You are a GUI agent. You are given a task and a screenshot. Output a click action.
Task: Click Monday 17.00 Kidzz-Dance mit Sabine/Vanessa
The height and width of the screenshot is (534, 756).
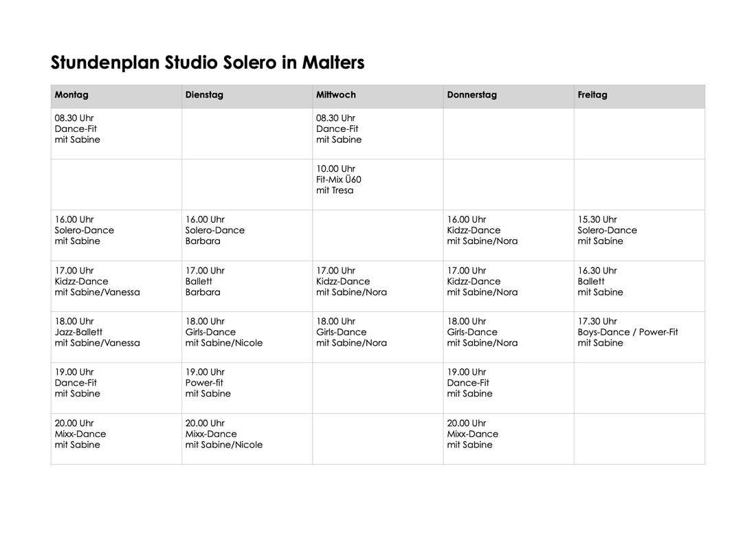[x=116, y=287]
